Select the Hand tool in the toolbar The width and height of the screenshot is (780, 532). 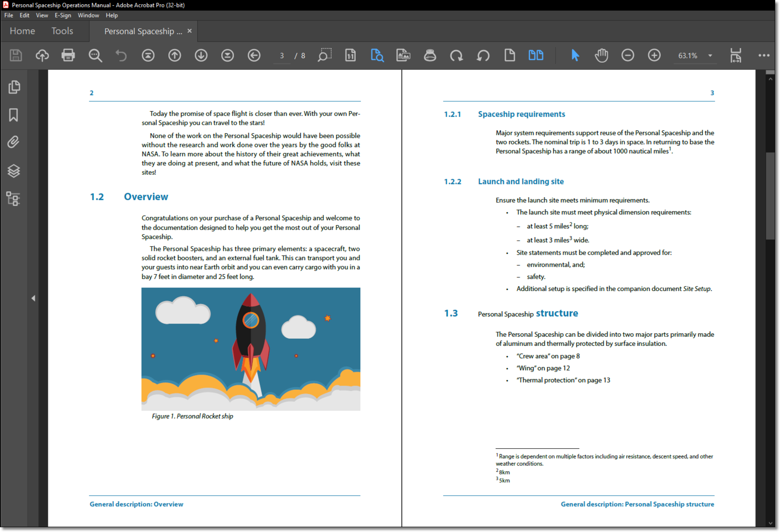[601, 55]
